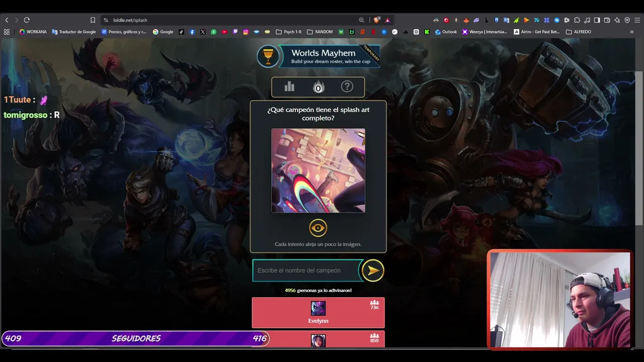The width and height of the screenshot is (644, 362).
Task: Expand the Psych 1-8 bookmarks folder
Action: (x=289, y=32)
